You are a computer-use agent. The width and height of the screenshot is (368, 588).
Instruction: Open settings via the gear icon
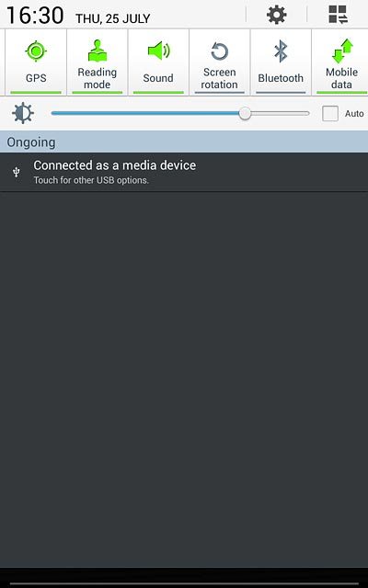pos(277,15)
